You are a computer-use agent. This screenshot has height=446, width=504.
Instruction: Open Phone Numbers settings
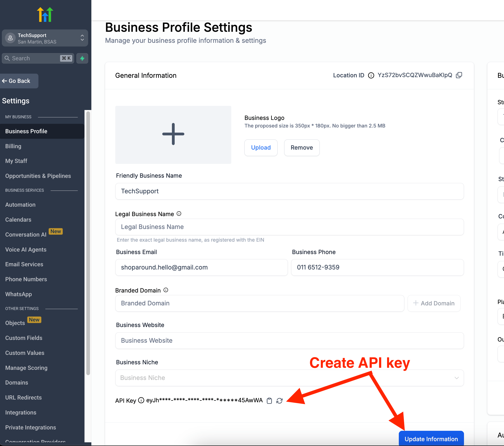(x=26, y=279)
